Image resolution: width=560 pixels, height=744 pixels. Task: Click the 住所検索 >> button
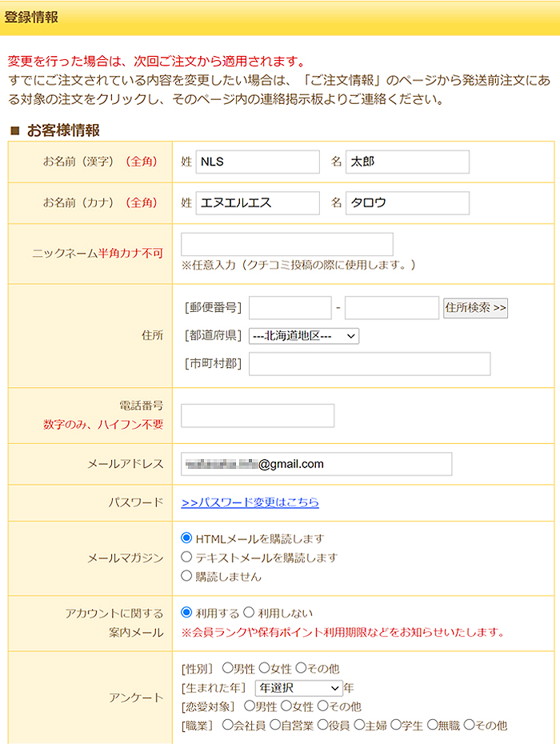point(475,308)
